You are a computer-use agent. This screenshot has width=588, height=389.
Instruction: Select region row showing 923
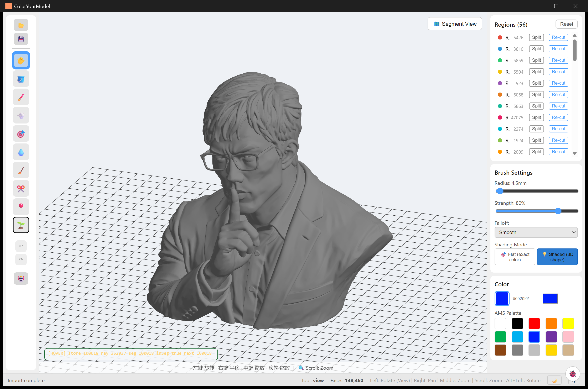533,83
